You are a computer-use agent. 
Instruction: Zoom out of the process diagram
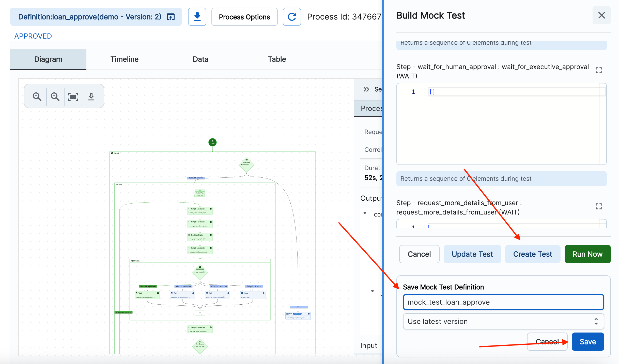pos(55,97)
